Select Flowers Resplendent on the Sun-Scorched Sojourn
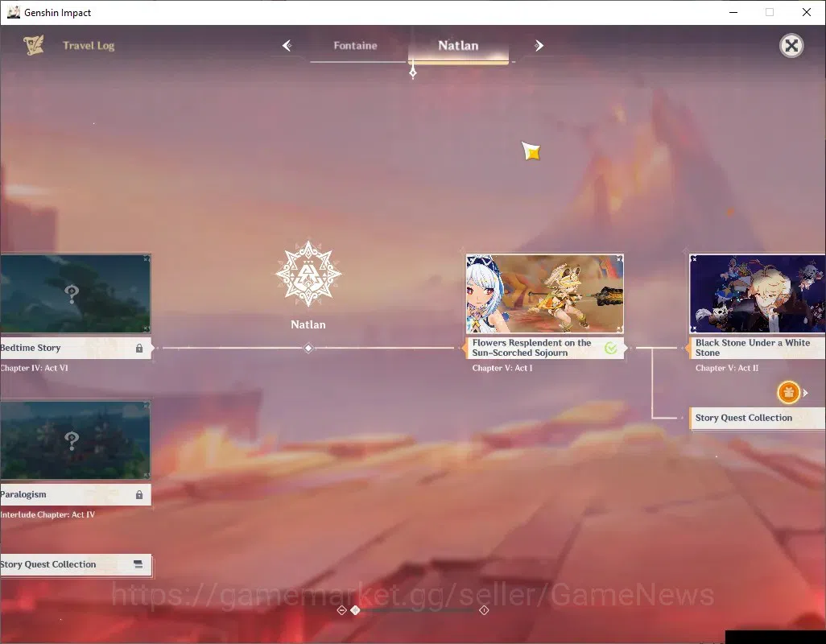This screenshot has width=826, height=644. click(545, 348)
